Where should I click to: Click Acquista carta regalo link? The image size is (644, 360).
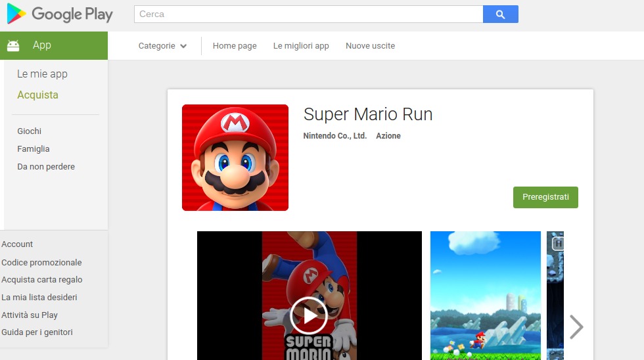[x=42, y=280]
